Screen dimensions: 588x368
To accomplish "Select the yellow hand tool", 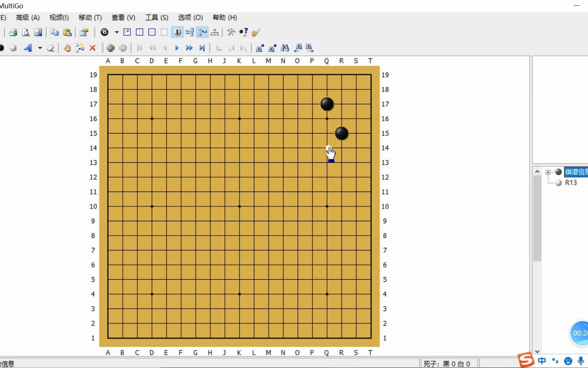I will pos(67,48).
